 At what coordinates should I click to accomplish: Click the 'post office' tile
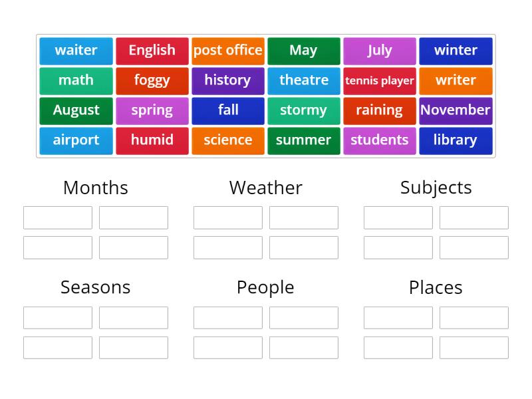click(227, 51)
